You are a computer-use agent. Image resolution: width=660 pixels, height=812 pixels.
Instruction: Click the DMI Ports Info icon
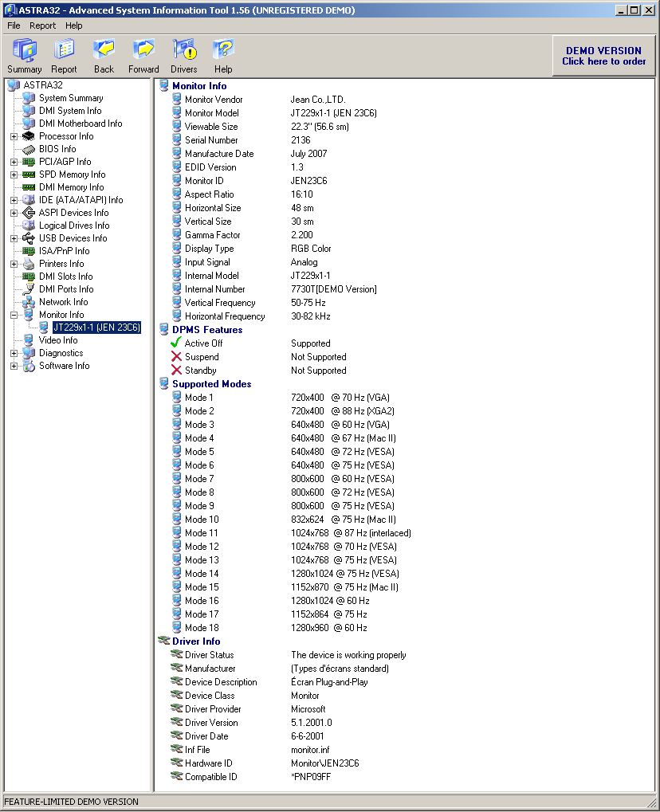click(29, 289)
